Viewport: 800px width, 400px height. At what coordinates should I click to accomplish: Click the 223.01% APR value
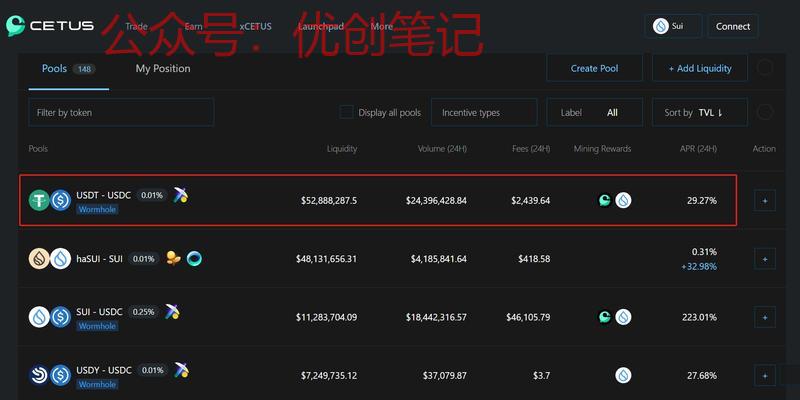(699, 317)
